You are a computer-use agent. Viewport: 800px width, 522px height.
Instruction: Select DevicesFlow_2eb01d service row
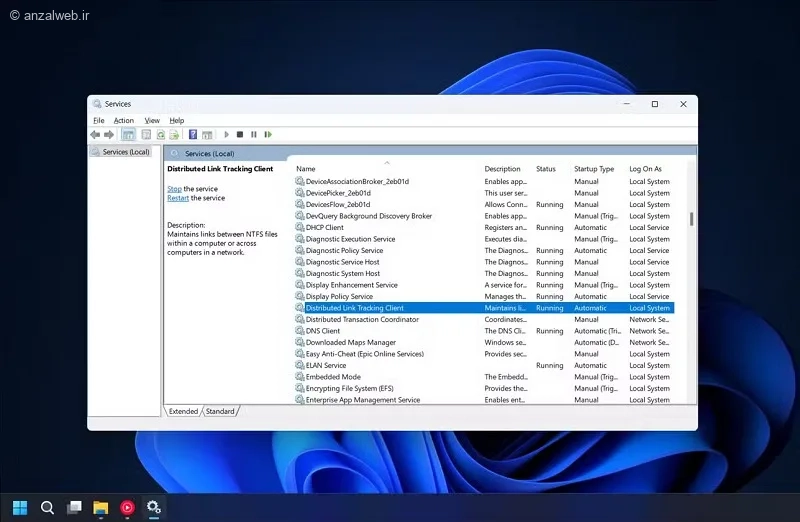pos(484,205)
